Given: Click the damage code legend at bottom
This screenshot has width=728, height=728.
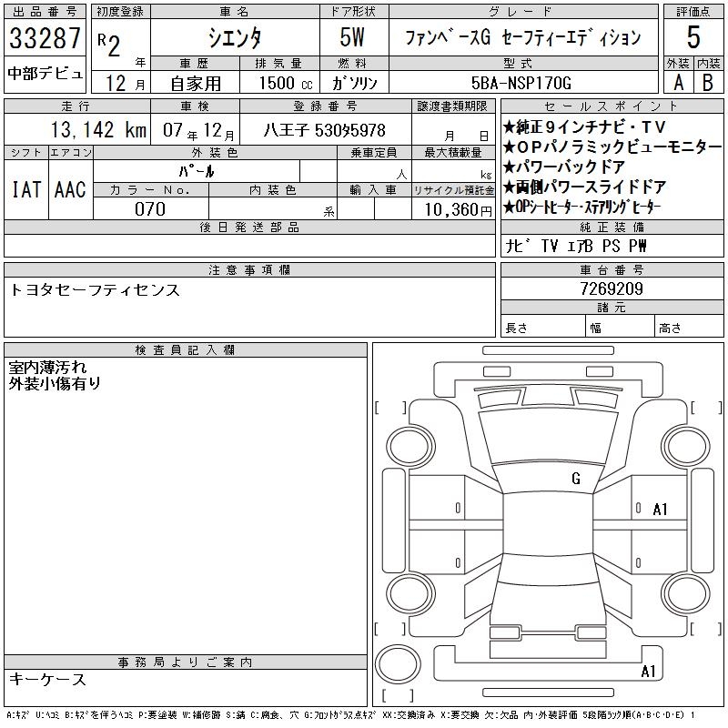Looking at the screenshot, I should pyautogui.click(x=350, y=715).
